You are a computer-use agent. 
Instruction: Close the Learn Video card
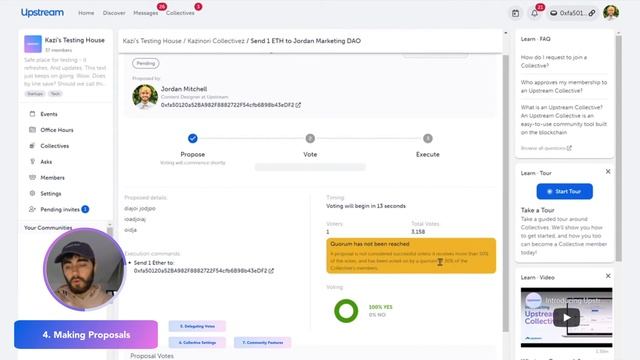point(608,276)
